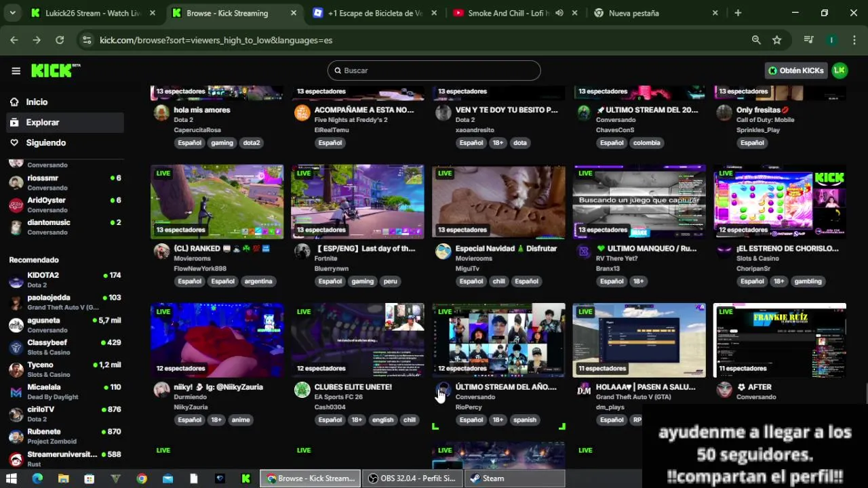The height and width of the screenshot is (488, 868).
Task: Click the peru tag under Bluerrynwn
Action: (x=390, y=281)
